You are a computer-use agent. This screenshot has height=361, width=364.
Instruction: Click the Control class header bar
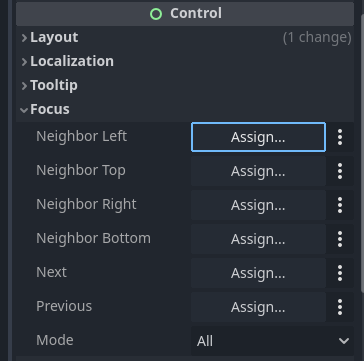185,14
